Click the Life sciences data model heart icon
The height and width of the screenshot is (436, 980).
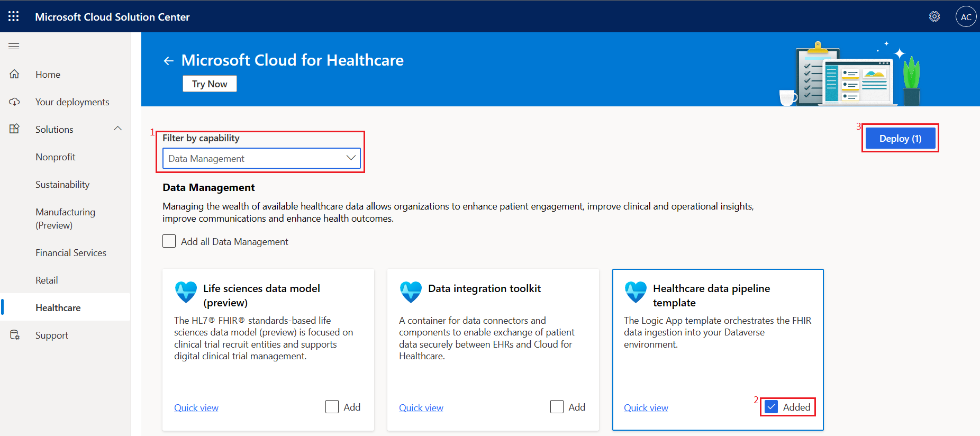click(x=186, y=292)
